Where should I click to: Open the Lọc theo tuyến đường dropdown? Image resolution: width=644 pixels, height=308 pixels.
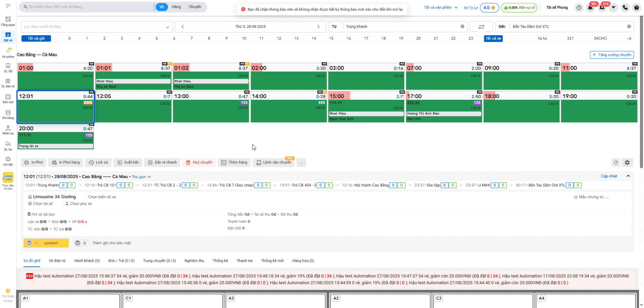pos(97,26)
